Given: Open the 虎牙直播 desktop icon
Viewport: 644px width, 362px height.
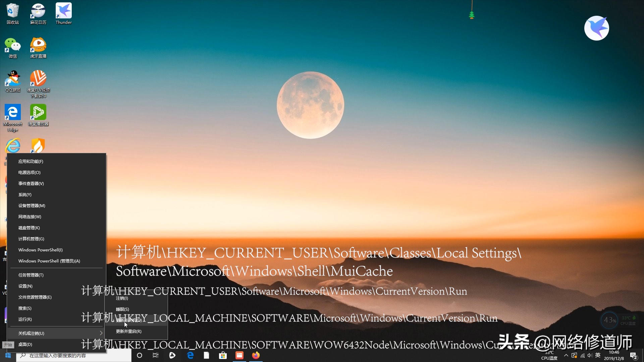Looking at the screenshot, I should pyautogui.click(x=38, y=47).
